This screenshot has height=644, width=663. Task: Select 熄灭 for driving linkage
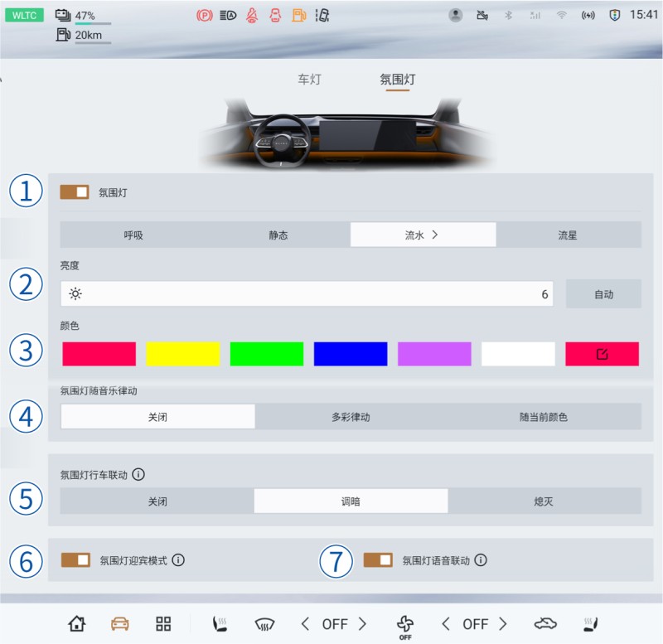544,501
